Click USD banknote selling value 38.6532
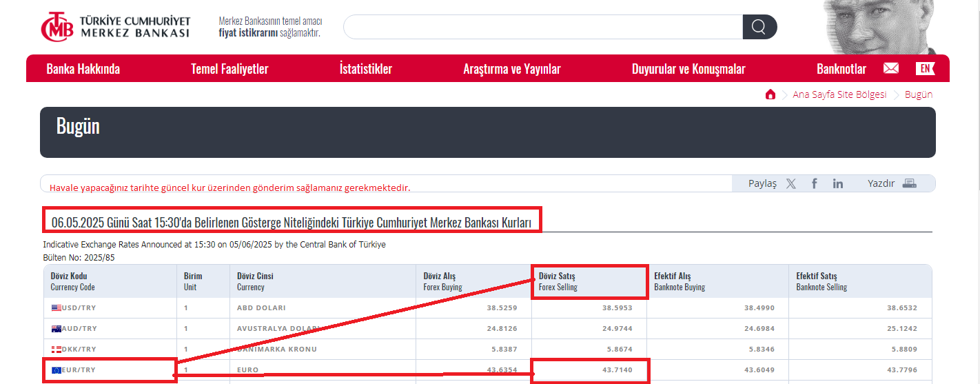The image size is (980, 384). click(x=902, y=307)
